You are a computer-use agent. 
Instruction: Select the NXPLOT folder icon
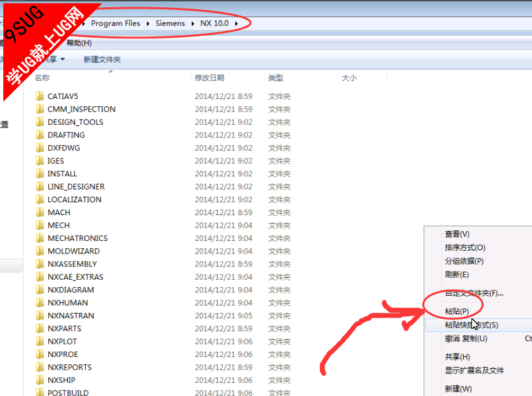40,341
